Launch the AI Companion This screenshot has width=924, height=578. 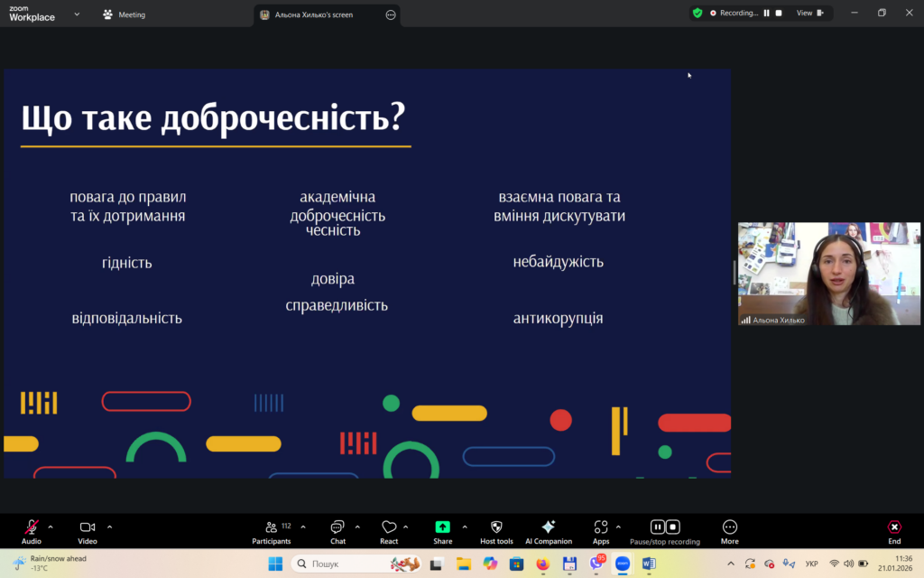click(x=548, y=527)
